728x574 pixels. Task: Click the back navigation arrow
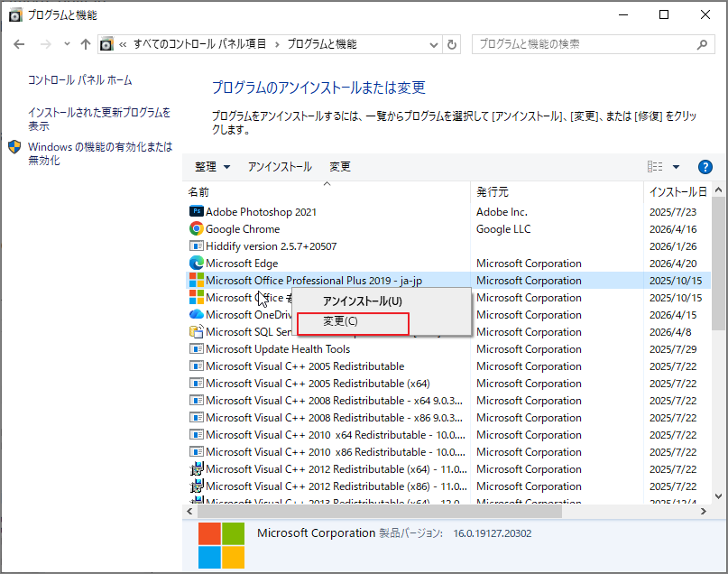[20, 43]
